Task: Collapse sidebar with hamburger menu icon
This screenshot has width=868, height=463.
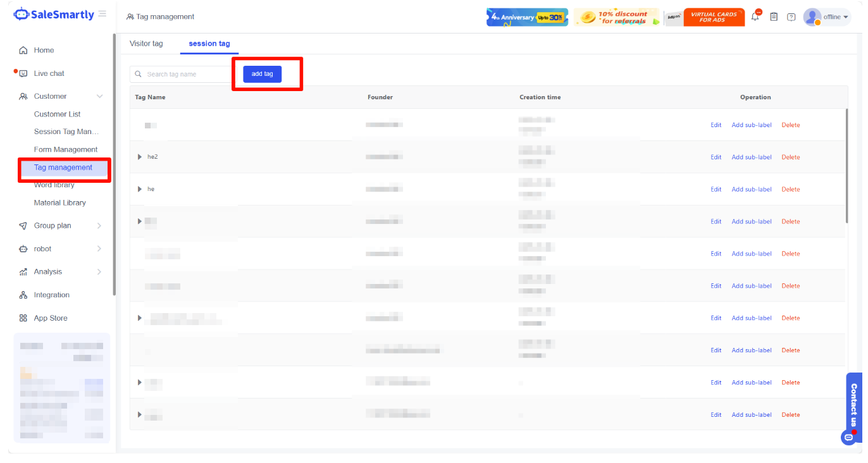Action: click(102, 14)
